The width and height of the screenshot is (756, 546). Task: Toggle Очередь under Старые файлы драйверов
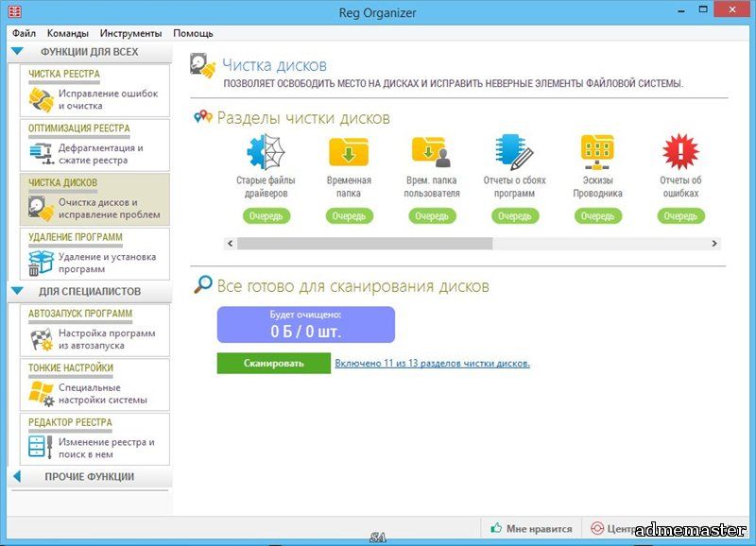coord(266,216)
